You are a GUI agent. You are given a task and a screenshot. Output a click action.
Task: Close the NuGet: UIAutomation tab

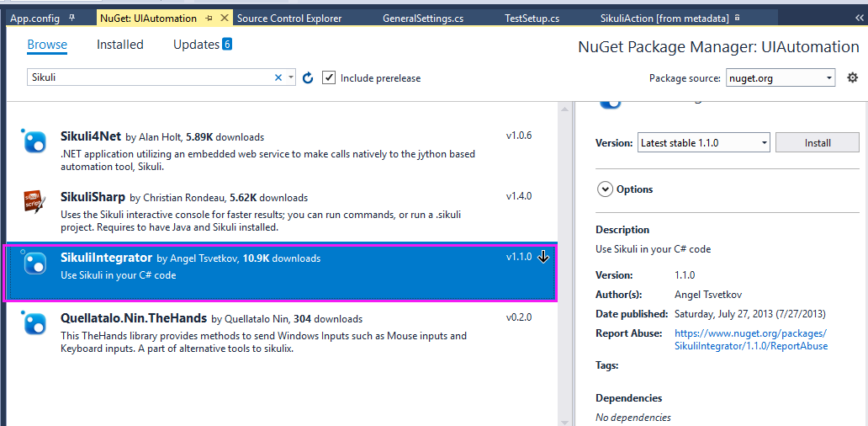[x=225, y=19]
